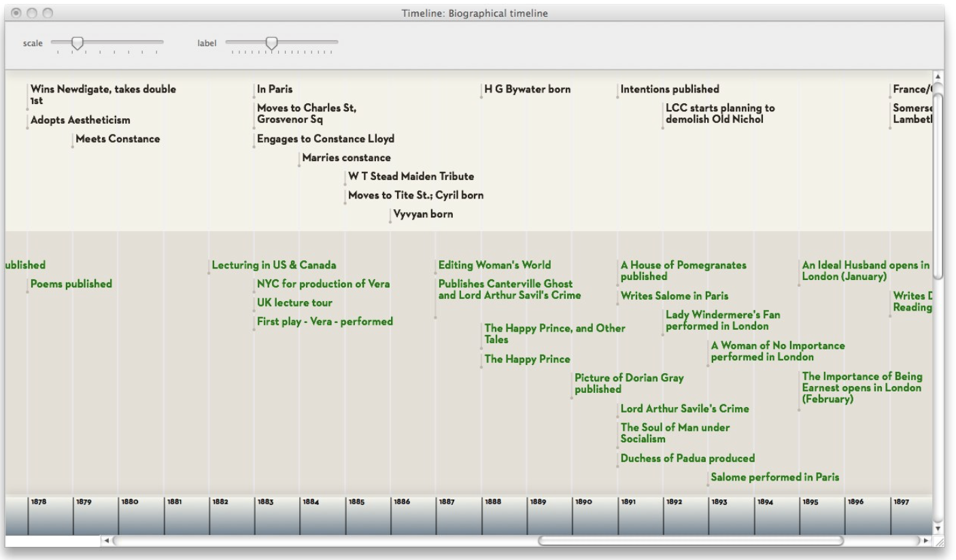Image resolution: width=956 pixels, height=560 pixels.
Task: Click the 1892 year label
Action: click(674, 502)
